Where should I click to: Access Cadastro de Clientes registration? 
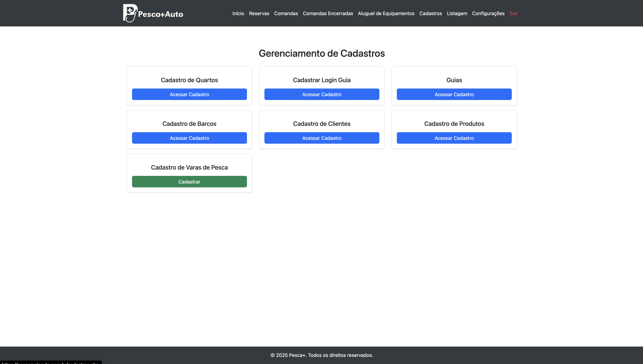[x=321, y=138]
